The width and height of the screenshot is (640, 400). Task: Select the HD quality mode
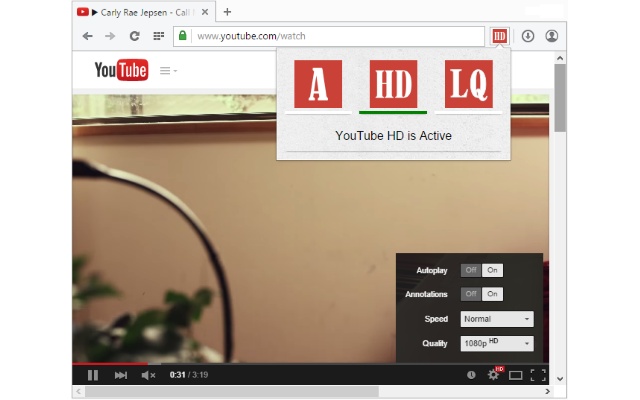[x=393, y=84]
